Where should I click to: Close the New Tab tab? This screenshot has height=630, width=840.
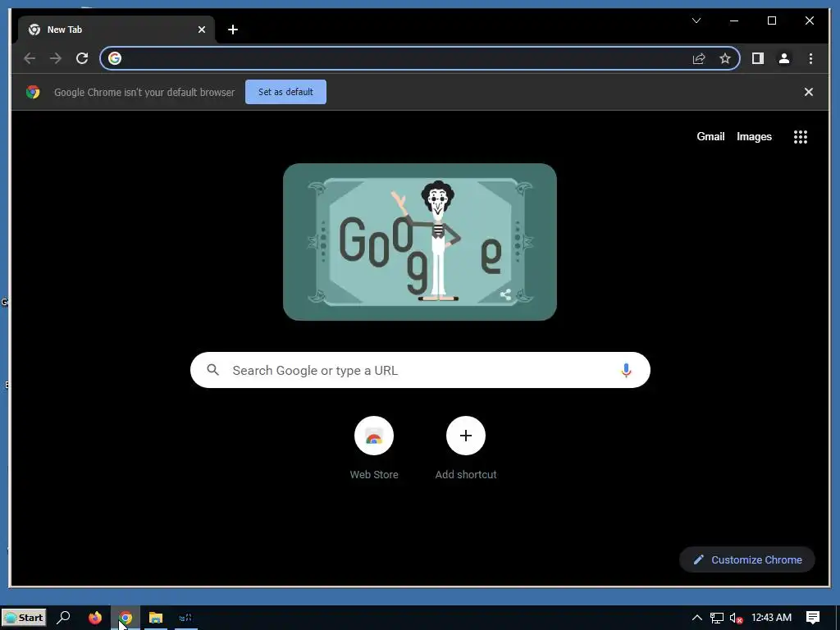(x=202, y=30)
